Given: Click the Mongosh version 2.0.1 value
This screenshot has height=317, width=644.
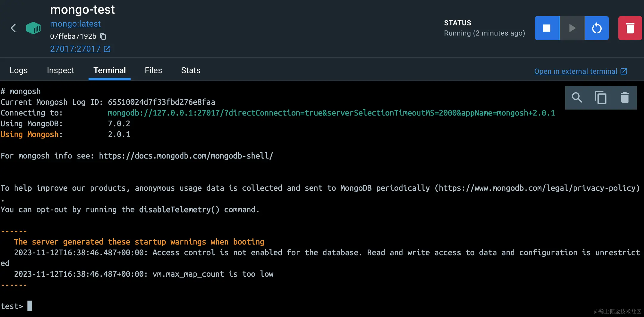Looking at the screenshot, I should (x=119, y=134).
